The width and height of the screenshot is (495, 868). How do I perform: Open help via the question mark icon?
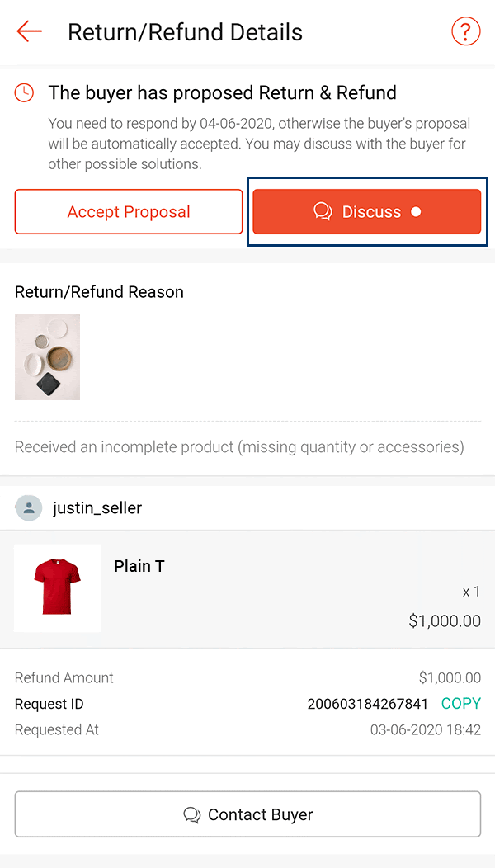pos(465,31)
